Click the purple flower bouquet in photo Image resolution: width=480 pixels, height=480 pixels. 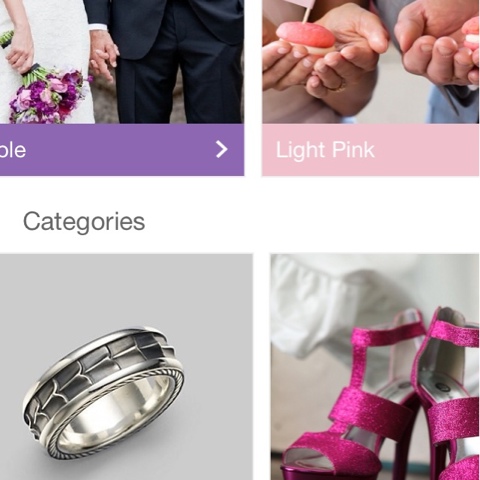47,93
